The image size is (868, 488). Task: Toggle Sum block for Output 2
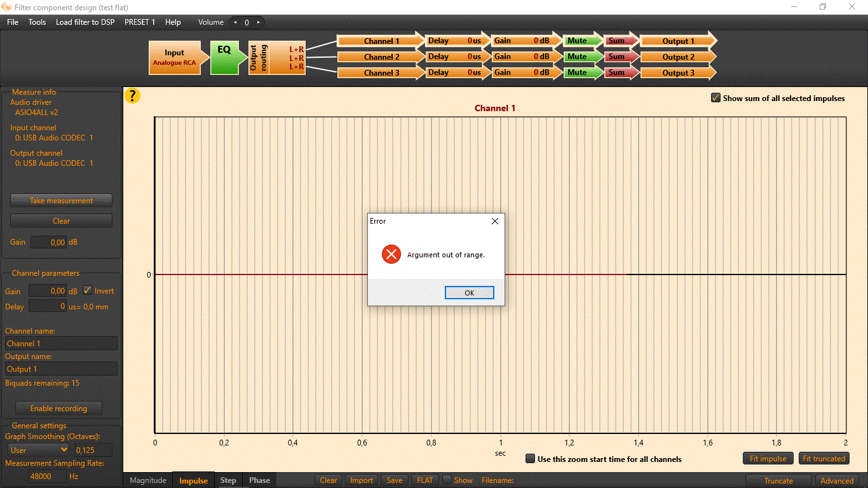point(620,57)
